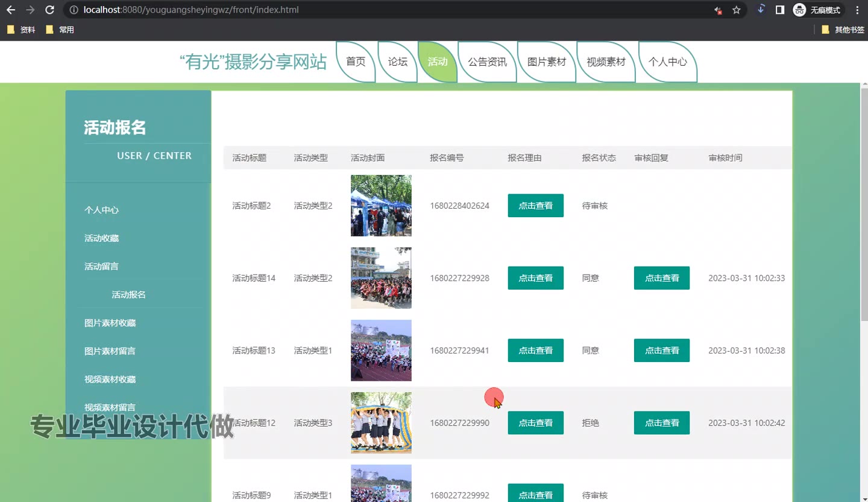
Task: Open the 资料 bookmarks folder
Action: click(x=21, y=30)
